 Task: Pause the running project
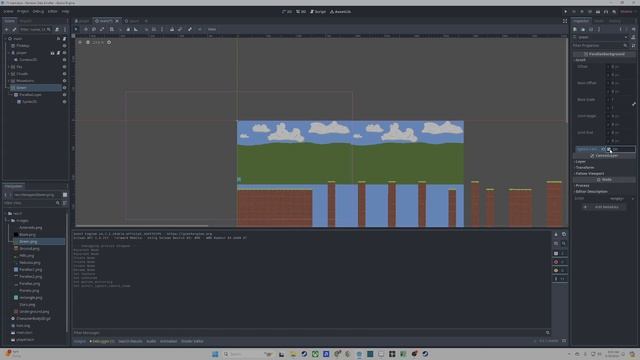click(x=574, y=12)
